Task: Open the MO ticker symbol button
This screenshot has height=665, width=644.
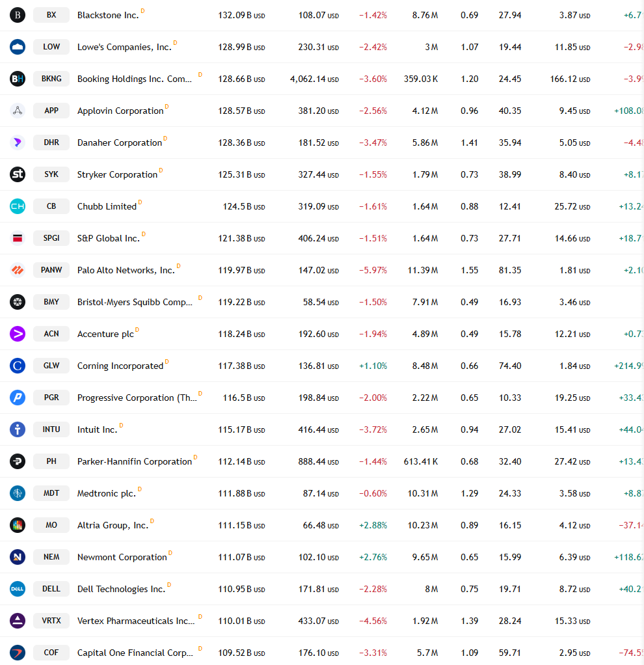Action: point(51,525)
